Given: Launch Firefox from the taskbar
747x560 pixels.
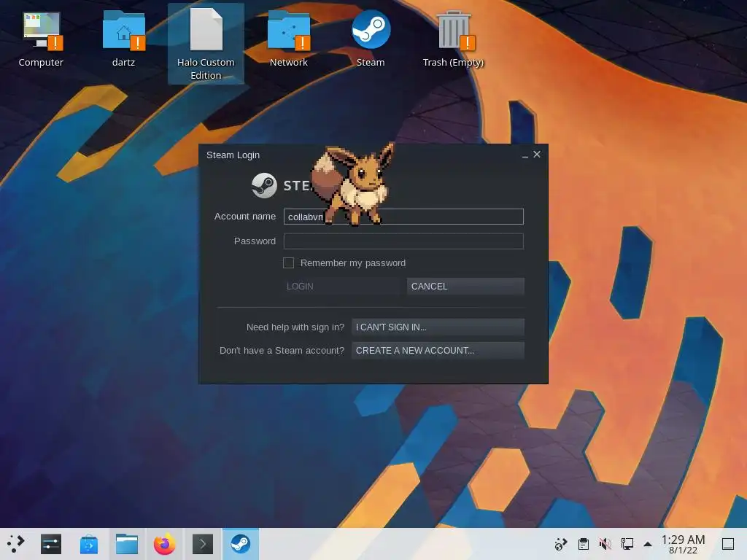Looking at the screenshot, I should coord(164,544).
